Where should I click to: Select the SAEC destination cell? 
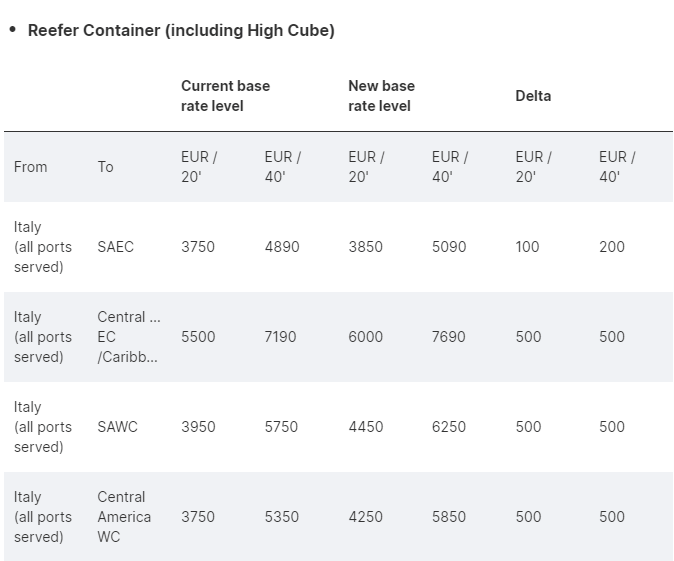[115, 247]
